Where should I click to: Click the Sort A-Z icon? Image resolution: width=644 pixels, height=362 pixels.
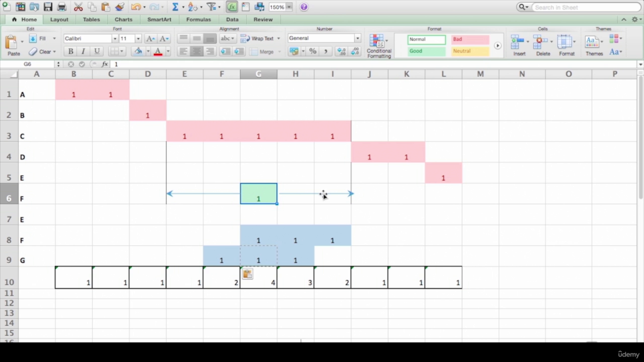click(x=193, y=7)
